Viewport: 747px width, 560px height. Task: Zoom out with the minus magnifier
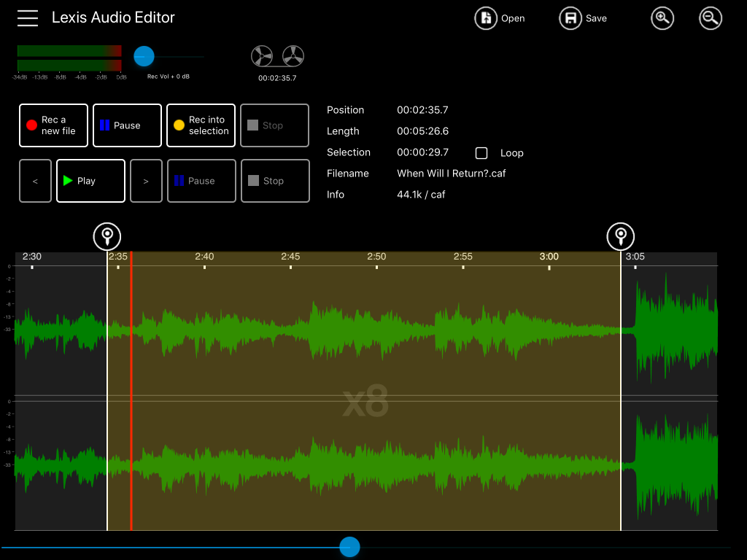(711, 18)
